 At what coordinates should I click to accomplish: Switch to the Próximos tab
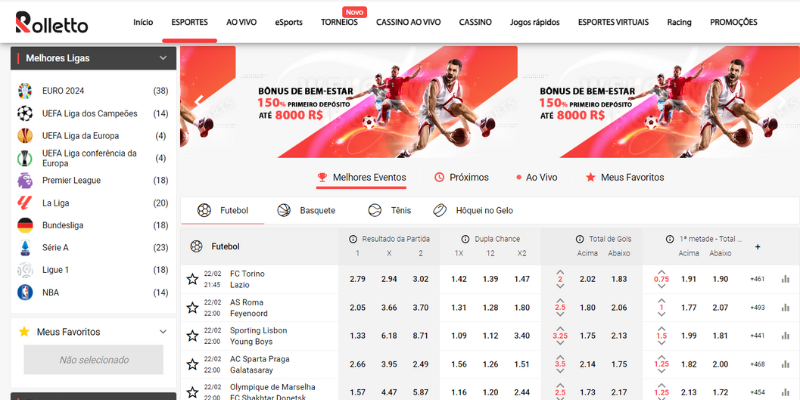pos(462,177)
